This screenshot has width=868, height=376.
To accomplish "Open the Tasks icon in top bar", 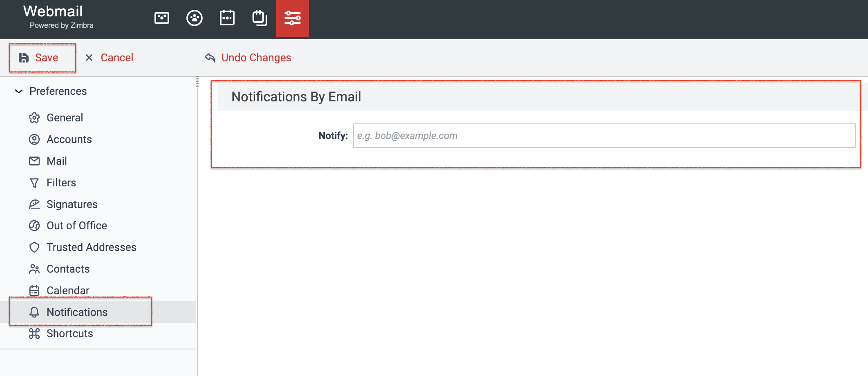I will pos(260,18).
